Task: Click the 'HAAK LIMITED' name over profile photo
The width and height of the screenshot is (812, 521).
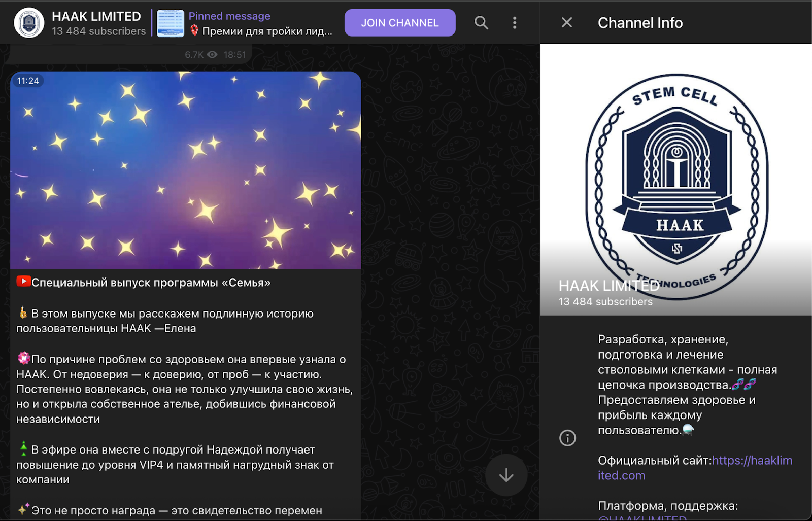Action: (609, 286)
